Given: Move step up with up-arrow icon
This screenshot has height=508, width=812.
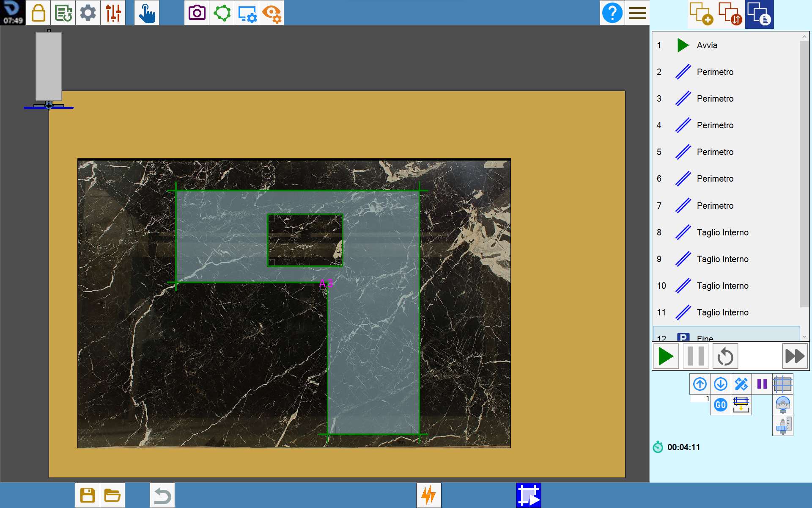Looking at the screenshot, I should click(700, 384).
